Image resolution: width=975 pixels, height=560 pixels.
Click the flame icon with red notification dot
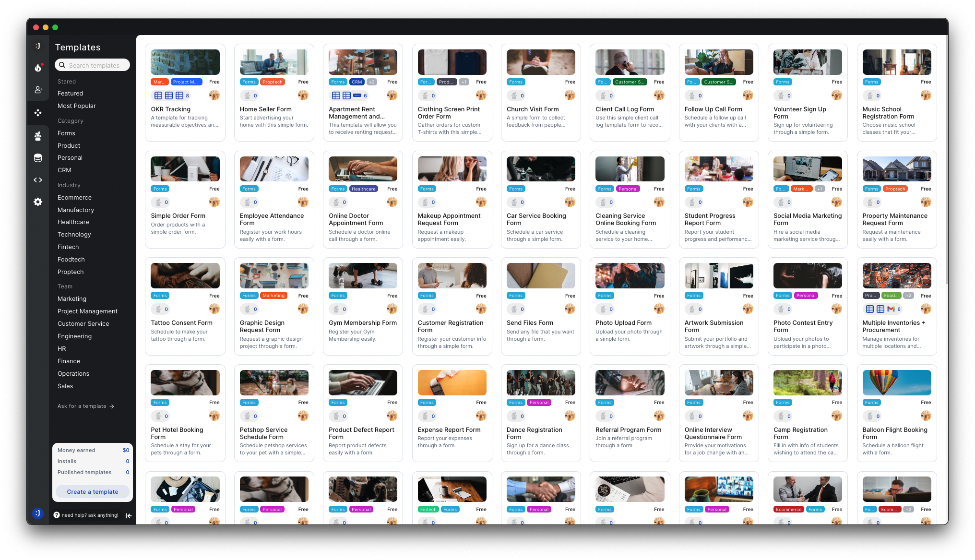(x=38, y=68)
